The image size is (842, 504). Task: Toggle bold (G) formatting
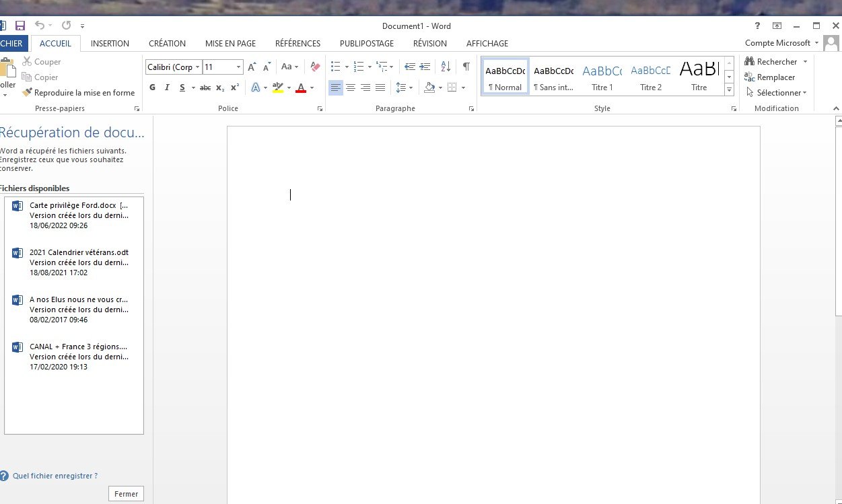[152, 87]
